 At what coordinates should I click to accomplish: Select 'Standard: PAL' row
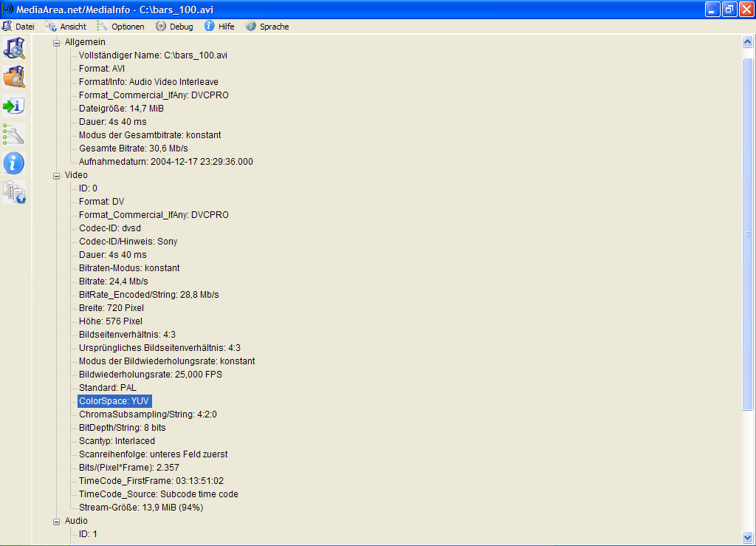coord(108,388)
